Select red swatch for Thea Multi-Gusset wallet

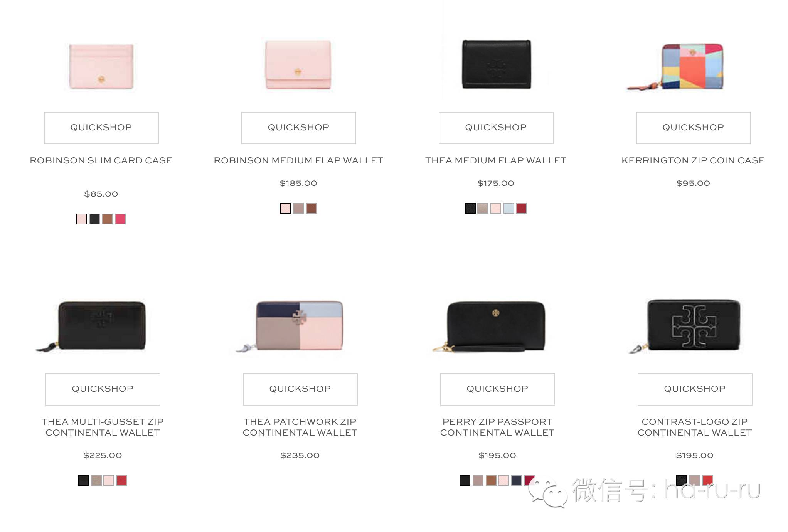pos(122,480)
